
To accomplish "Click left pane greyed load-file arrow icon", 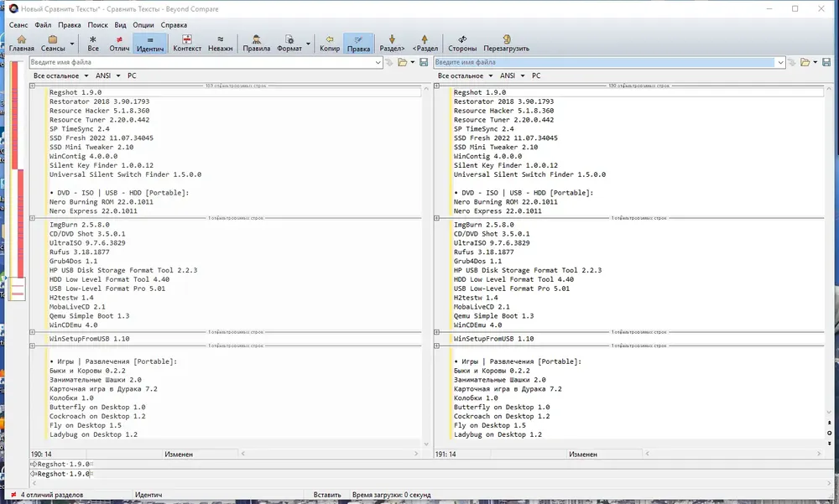I will [389, 63].
